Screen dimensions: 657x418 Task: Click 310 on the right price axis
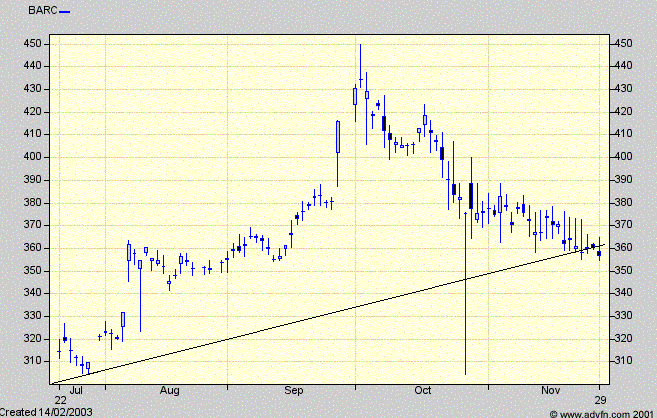624,360
